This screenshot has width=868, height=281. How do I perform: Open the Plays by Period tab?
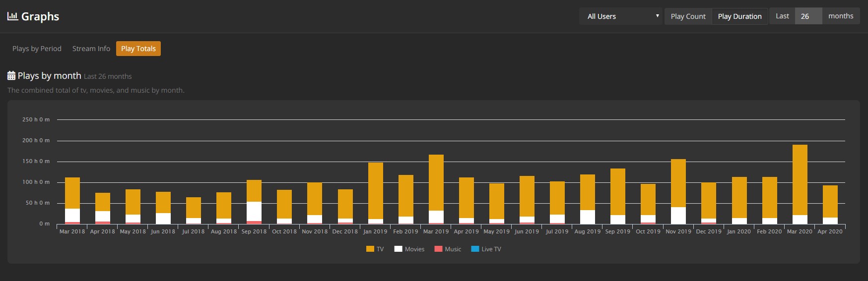pyautogui.click(x=37, y=49)
